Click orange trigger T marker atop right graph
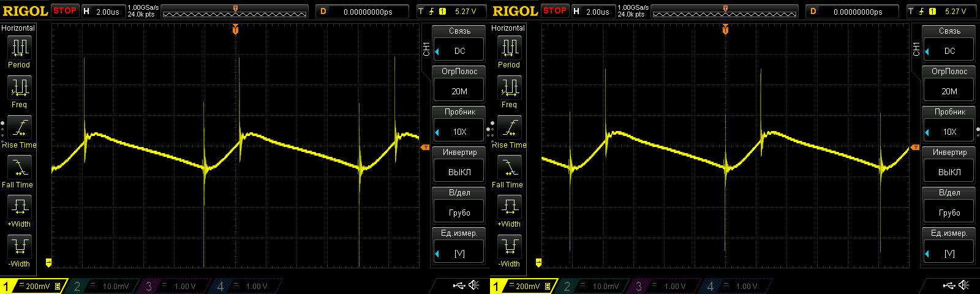This screenshot has height=294, width=980. pos(725,29)
